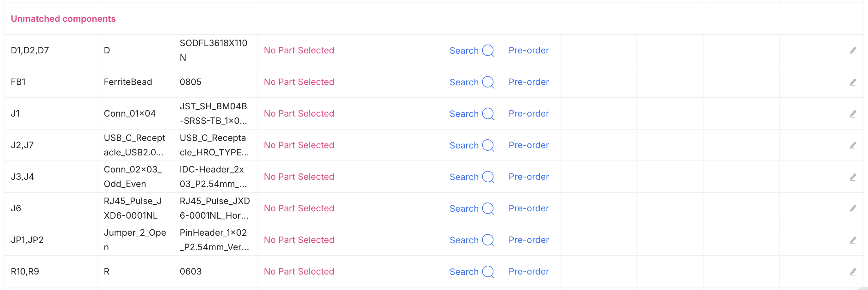This screenshot has width=868, height=290.
Task: Pre-order the J3,J4 IDC header
Action: (x=528, y=177)
